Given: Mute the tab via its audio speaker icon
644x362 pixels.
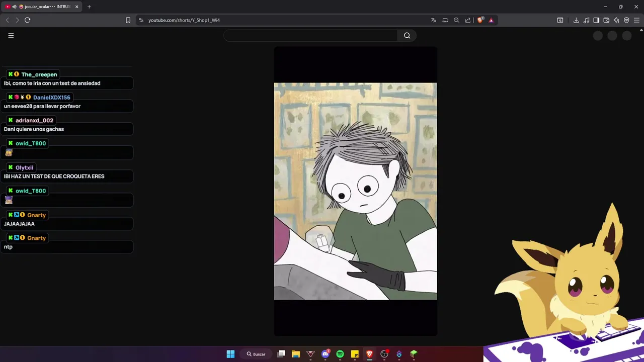Looking at the screenshot, I should (x=14, y=7).
